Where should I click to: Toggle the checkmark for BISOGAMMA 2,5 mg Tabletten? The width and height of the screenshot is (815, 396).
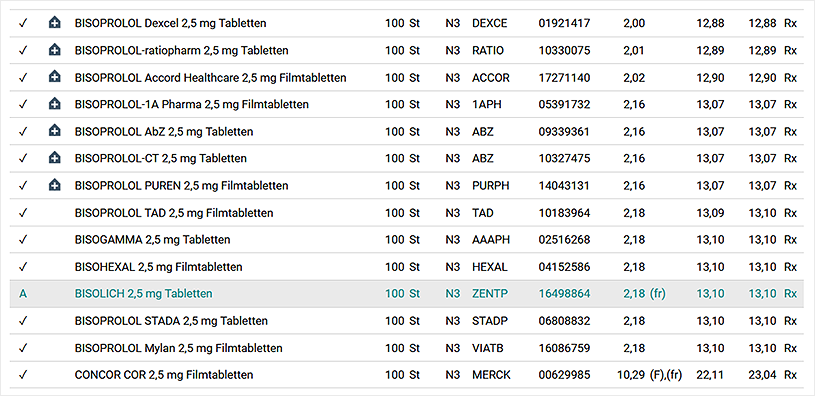tap(23, 240)
